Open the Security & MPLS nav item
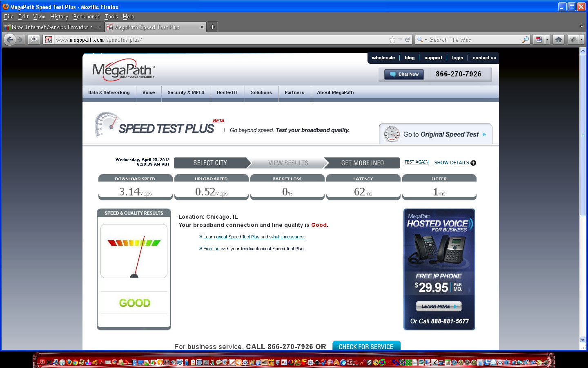 coord(186,92)
